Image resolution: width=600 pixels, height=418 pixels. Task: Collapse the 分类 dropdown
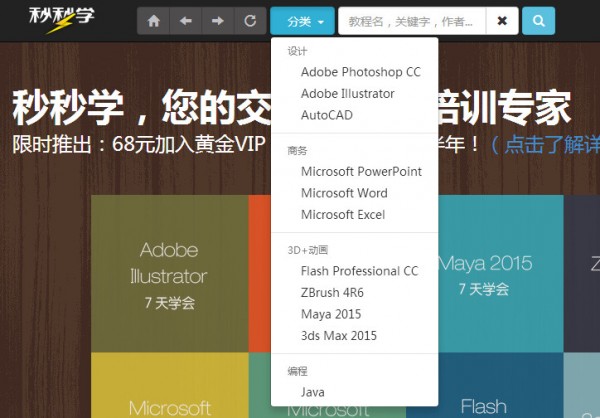click(302, 21)
